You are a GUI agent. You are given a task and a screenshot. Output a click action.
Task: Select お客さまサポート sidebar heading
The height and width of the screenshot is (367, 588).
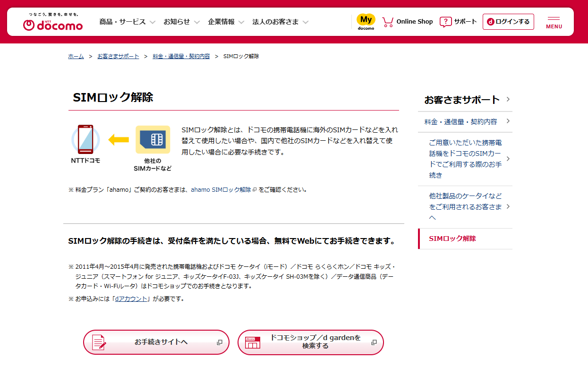[x=465, y=100]
